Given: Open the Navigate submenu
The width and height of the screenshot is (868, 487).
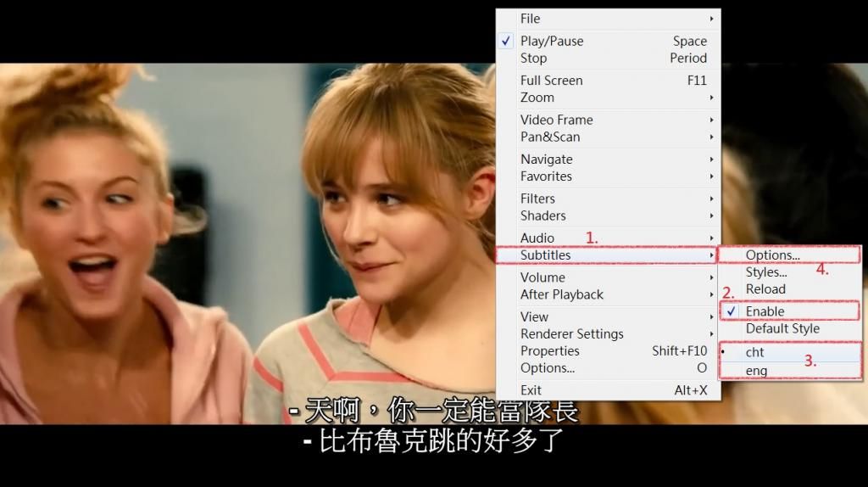Looking at the screenshot, I should 608,159.
